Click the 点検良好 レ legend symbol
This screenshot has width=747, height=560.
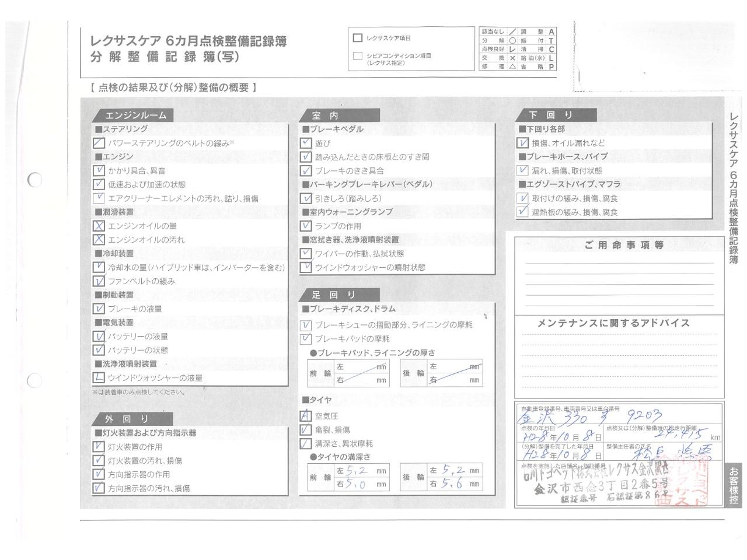point(512,50)
